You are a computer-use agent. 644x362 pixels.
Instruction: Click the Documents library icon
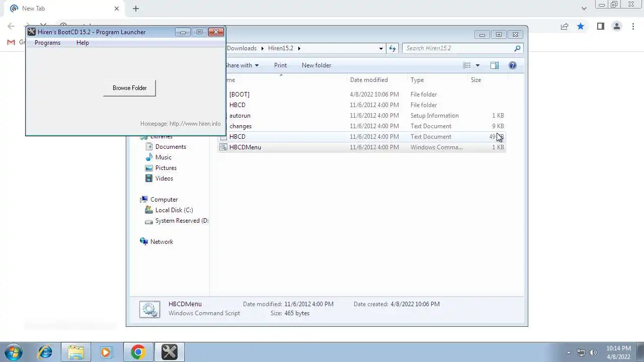149,147
